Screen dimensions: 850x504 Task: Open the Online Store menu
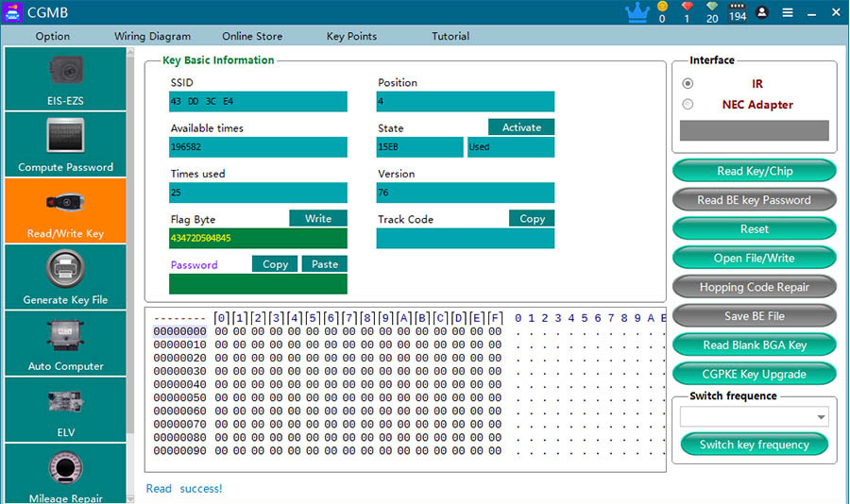click(252, 37)
